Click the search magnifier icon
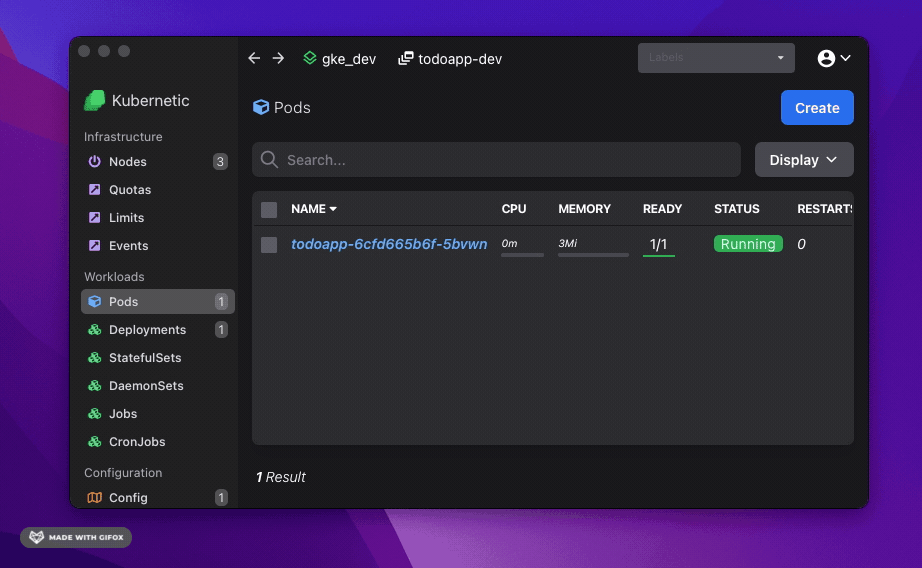 (x=269, y=159)
